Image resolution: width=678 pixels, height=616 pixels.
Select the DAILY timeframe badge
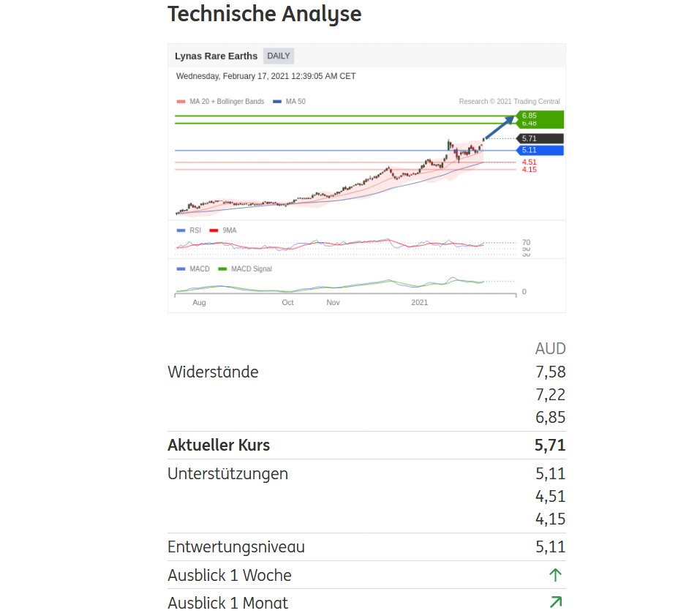tap(279, 56)
